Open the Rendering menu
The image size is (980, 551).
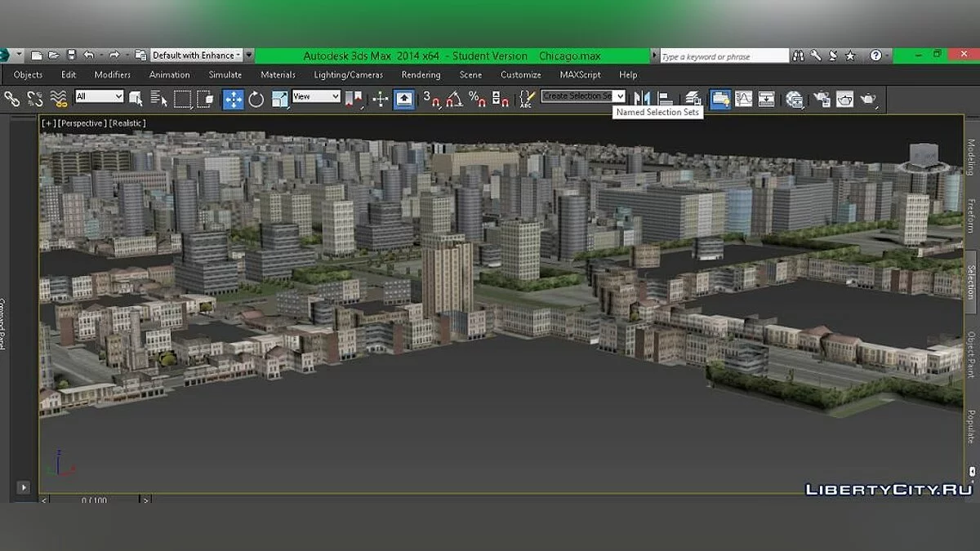click(421, 74)
